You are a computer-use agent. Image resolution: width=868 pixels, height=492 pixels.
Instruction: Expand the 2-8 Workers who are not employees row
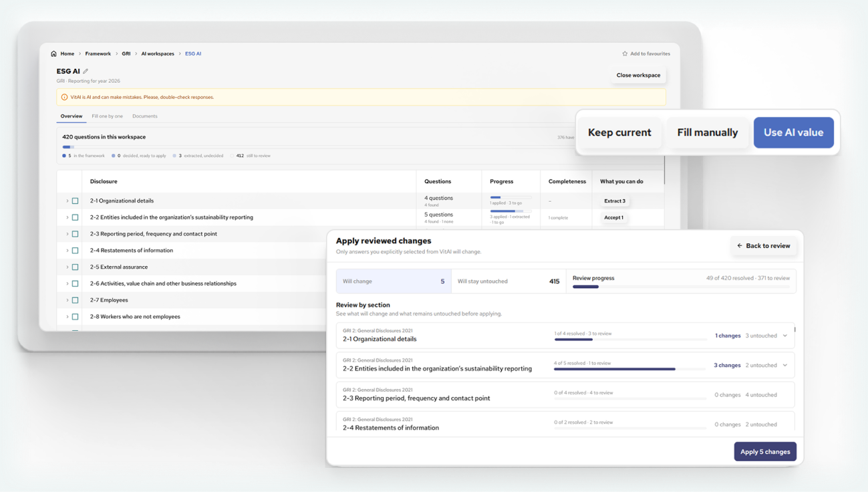tap(67, 317)
